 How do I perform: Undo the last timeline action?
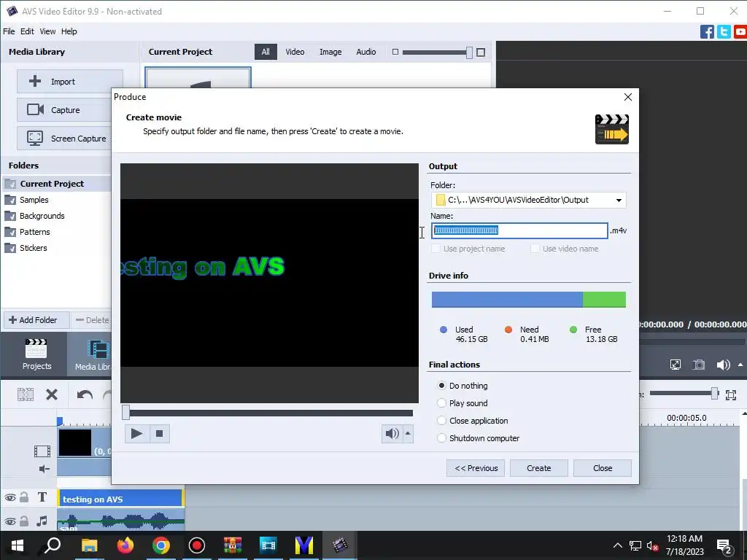point(85,394)
